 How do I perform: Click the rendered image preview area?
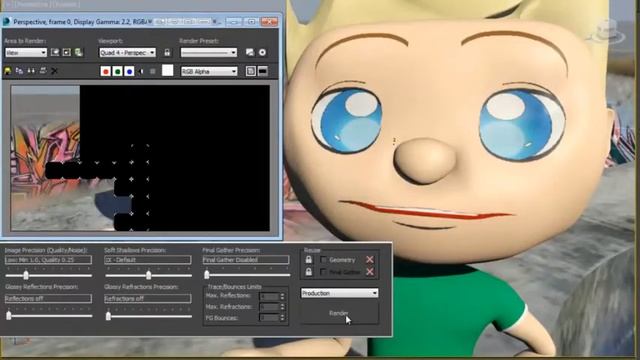pyautogui.click(x=140, y=158)
